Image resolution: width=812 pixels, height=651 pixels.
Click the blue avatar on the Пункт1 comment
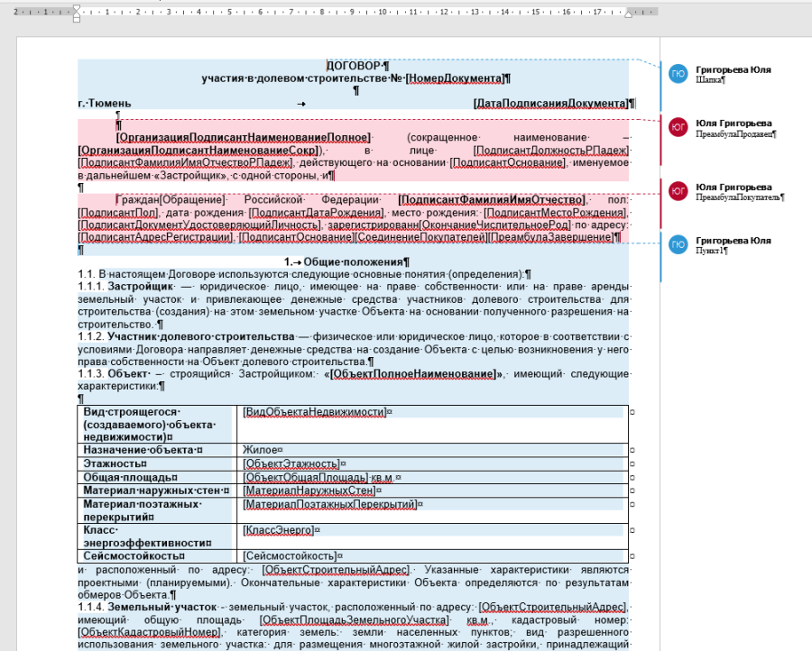(x=678, y=244)
